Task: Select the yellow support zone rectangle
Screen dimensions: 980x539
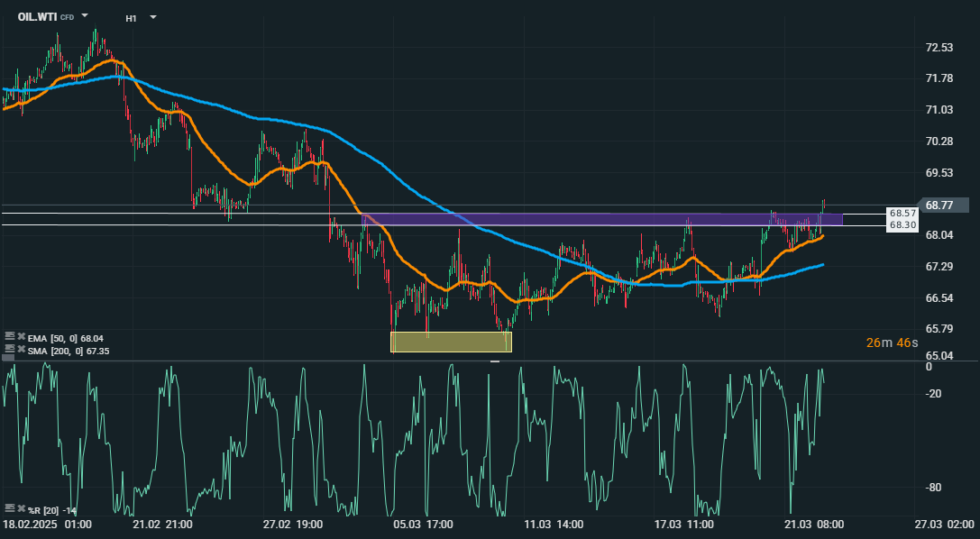Action: pyautogui.click(x=451, y=342)
